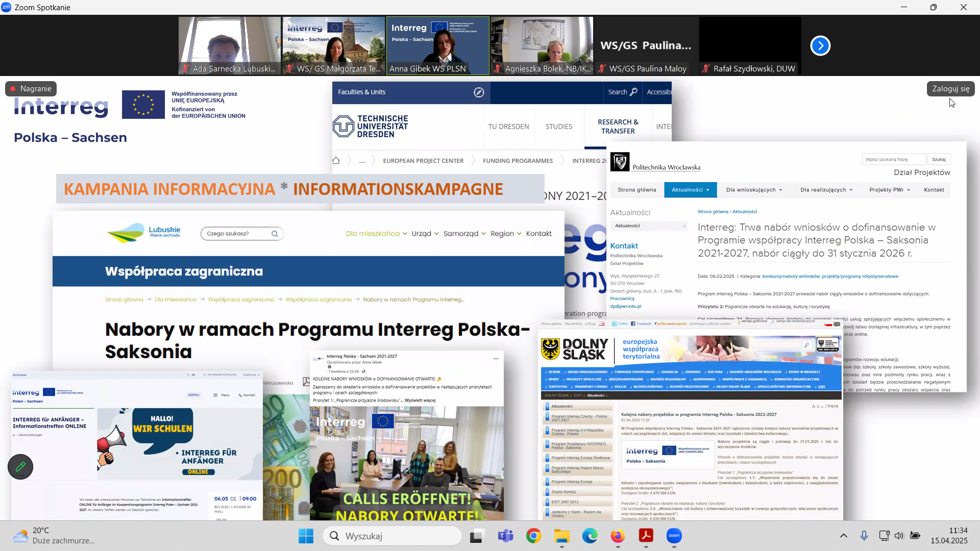The image size is (980, 551).
Task: Click the Wyszukaj taskbar search field
Action: [x=392, y=536]
